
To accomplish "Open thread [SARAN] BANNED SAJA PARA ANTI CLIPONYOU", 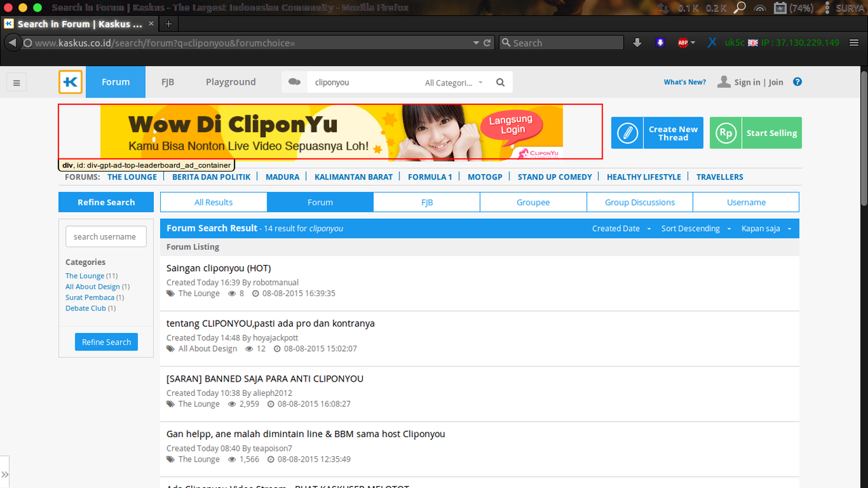I will pos(265,379).
